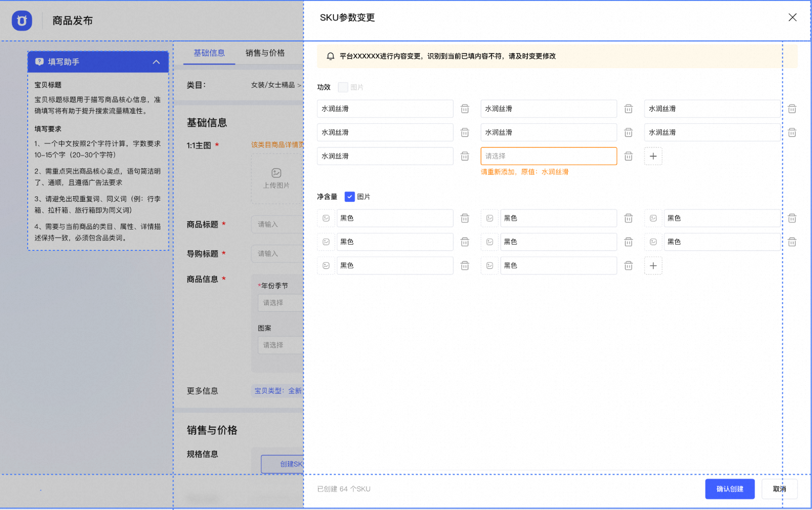Click the orange 请重新添加，原值：水润丝滑 hint
The image size is (812, 510).
coord(524,172)
